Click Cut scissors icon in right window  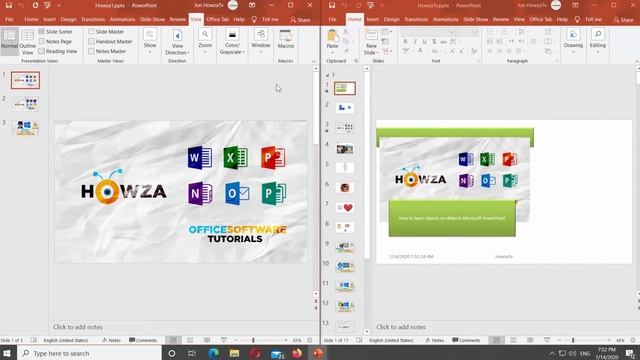point(345,31)
